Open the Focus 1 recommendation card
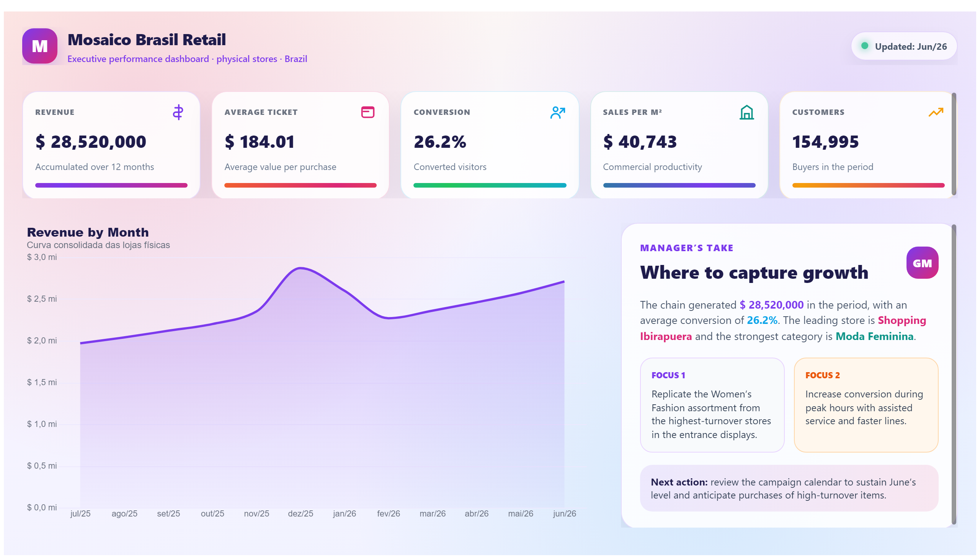 point(712,405)
